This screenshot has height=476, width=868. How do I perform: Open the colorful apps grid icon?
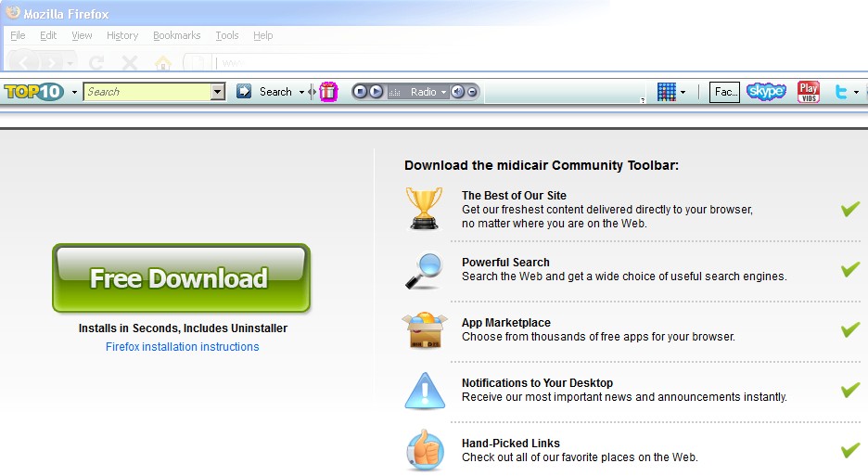[x=667, y=92]
